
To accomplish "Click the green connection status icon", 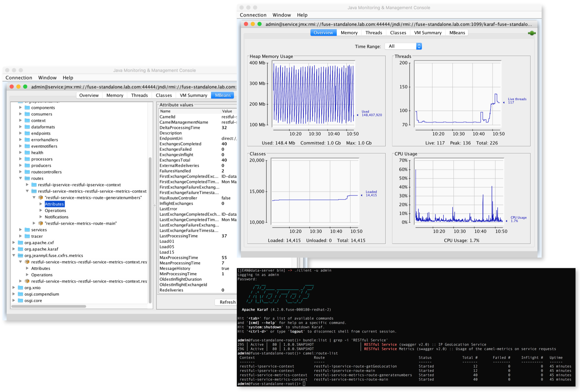I will (532, 33).
